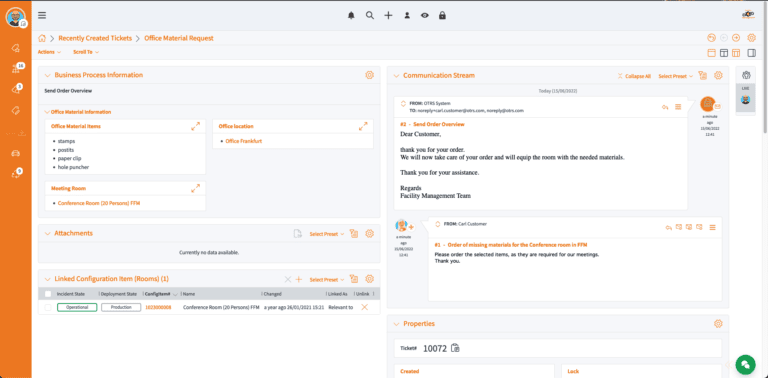The width and height of the screenshot is (768, 378).
Task: Open Conference Room (20 Persons) FFM link
Action: coord(99,203)
